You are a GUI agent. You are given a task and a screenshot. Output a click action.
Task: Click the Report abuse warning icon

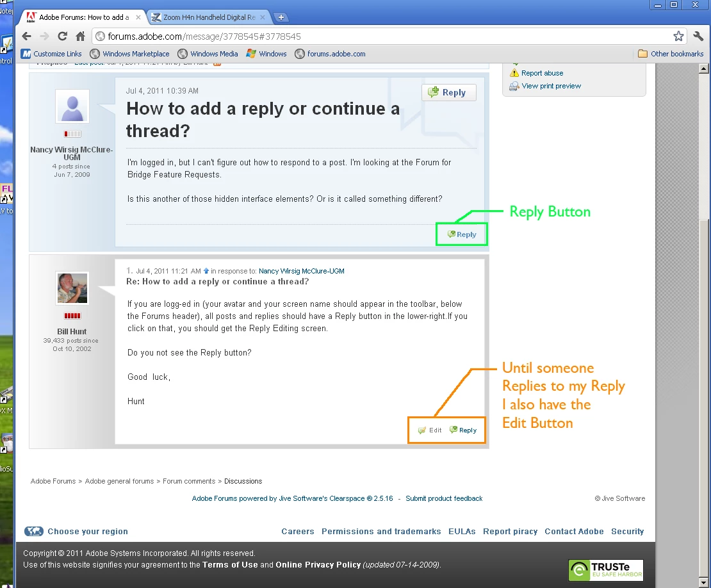(514, 73)
